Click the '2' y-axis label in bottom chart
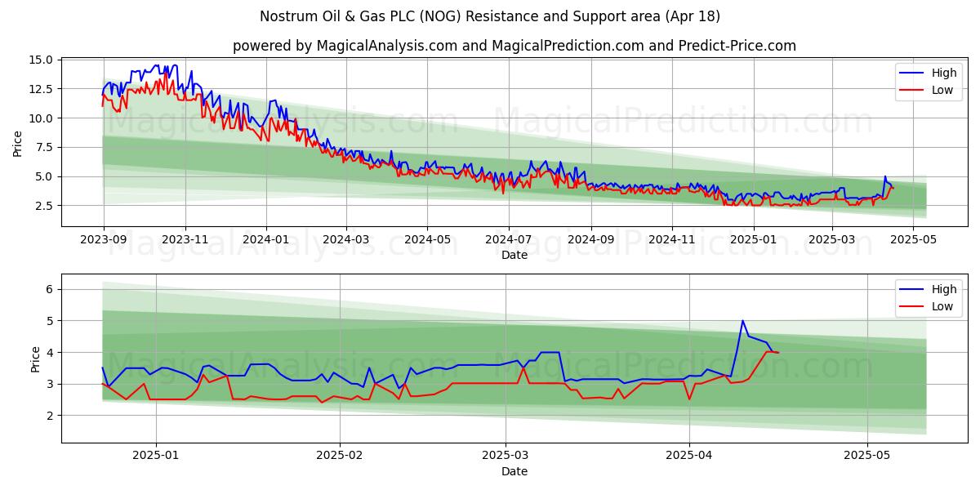This screenshot has width=980, height=490. click(50, 416)
